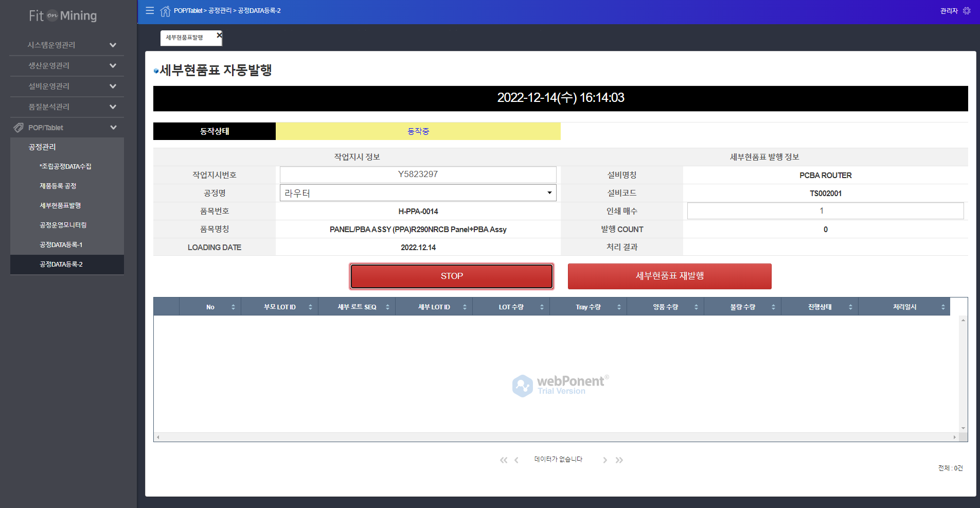Go to first page of results
The width and height of the screenshot is (980, 508).
click(503, 460)
